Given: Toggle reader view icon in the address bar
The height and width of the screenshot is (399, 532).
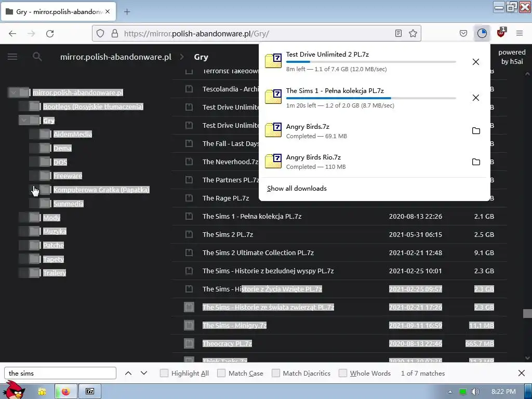Looking at the screenshot, I should (x=398, y=33).
